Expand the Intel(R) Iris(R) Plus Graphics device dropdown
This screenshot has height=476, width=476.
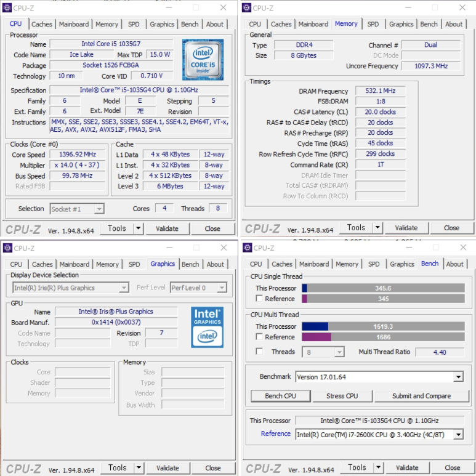[124, 288]
